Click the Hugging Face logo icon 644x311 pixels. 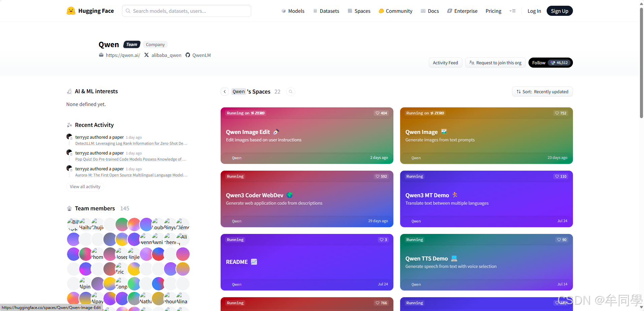click(x=71, y=11)
